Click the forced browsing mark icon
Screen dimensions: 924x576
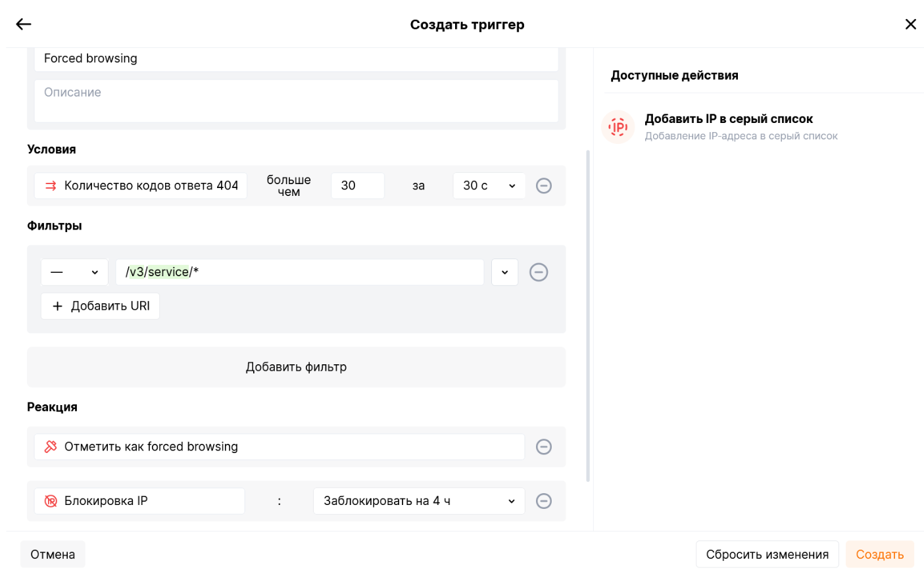[x=51, y=446]
